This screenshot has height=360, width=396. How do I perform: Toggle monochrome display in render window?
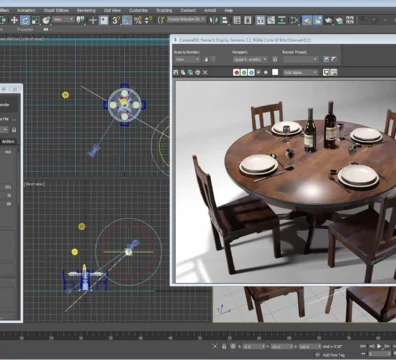(x=266, y=72)
